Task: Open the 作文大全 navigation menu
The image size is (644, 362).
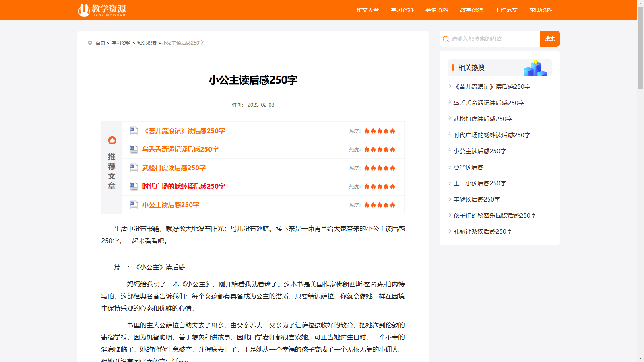Action: pos(367,10)
